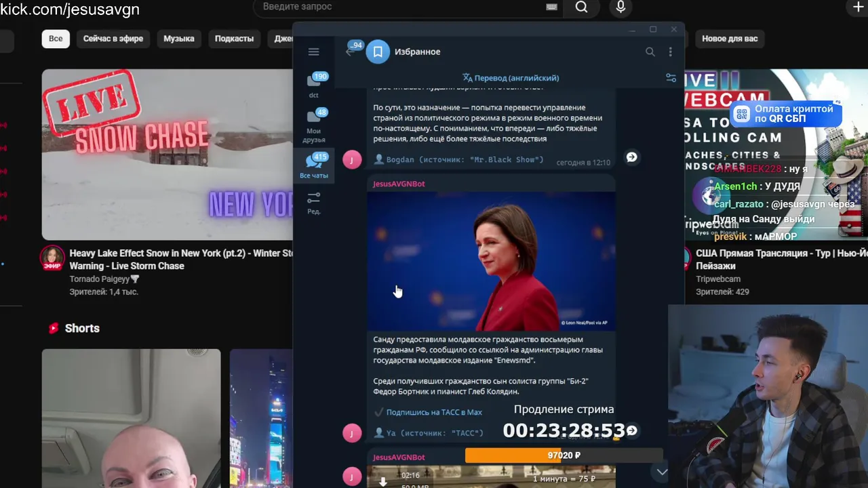
Task: Click the сегодня в 12:10 timestamp
Action: click(x=583, y=163)
